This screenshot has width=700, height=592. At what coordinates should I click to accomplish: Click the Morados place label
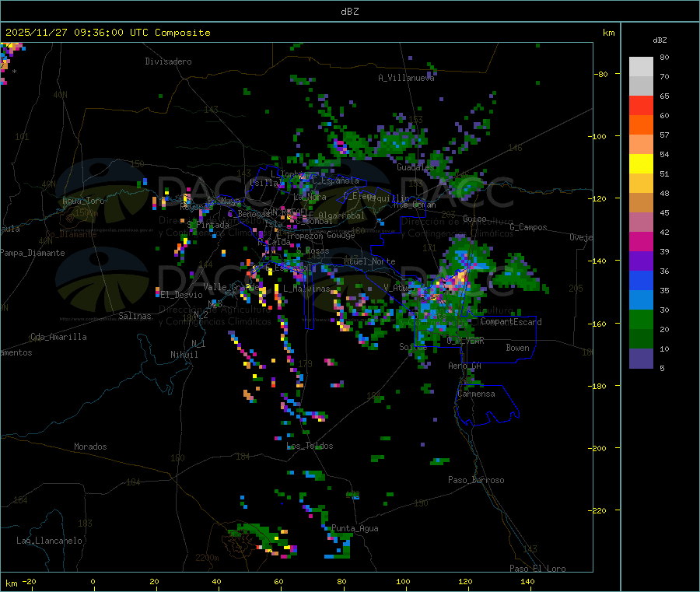[x=90, y=447]
